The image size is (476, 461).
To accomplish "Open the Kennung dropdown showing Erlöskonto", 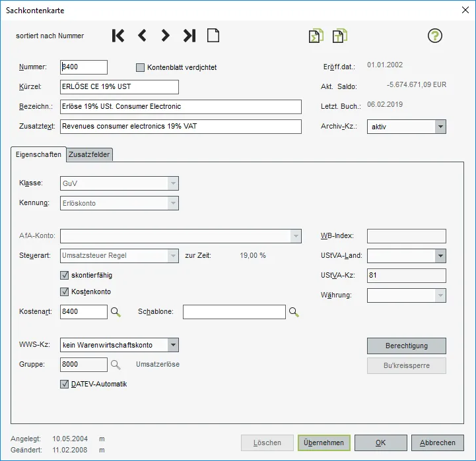I will tap(119, 203).
